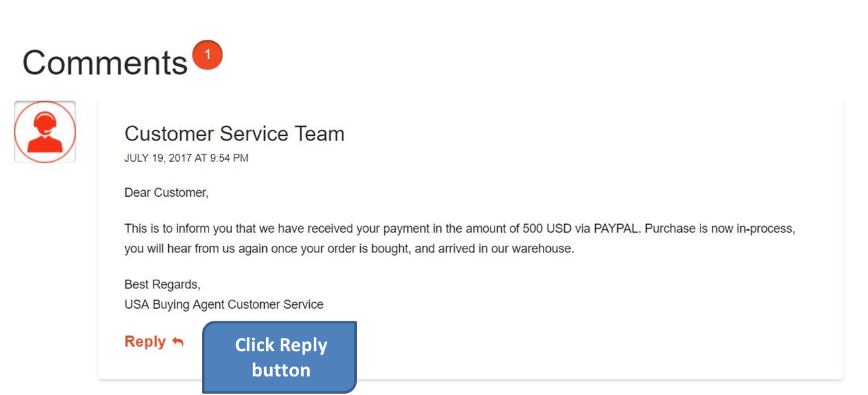Screen dimensions: 868x395
Task: Click the customer service headset avatar icon
Action: [44, 131]
